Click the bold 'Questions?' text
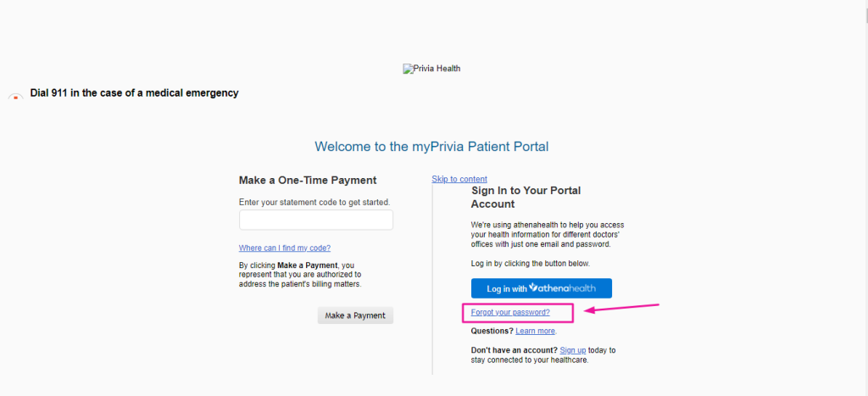This screenshot has height=396, width=868. tap(492, 331)
